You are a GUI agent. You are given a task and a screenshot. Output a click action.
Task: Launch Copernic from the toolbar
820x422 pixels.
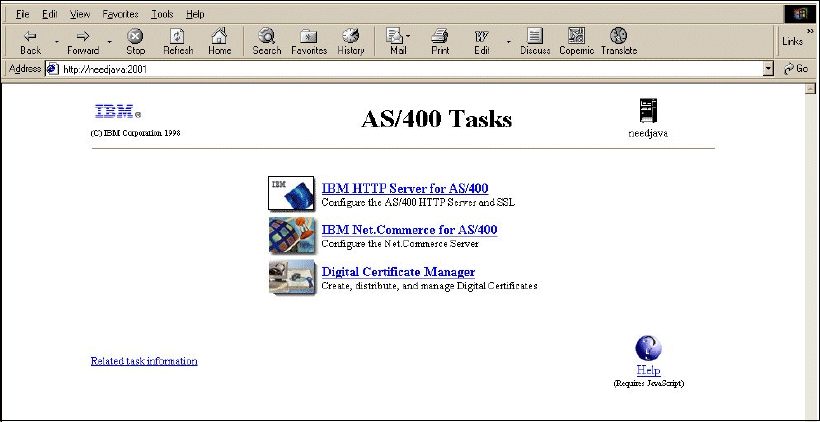click(x=576, y=42)
